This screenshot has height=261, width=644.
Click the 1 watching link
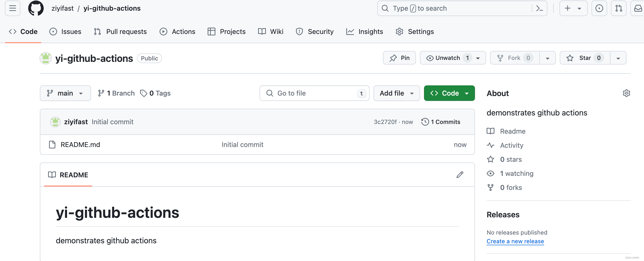coord(517,173)
